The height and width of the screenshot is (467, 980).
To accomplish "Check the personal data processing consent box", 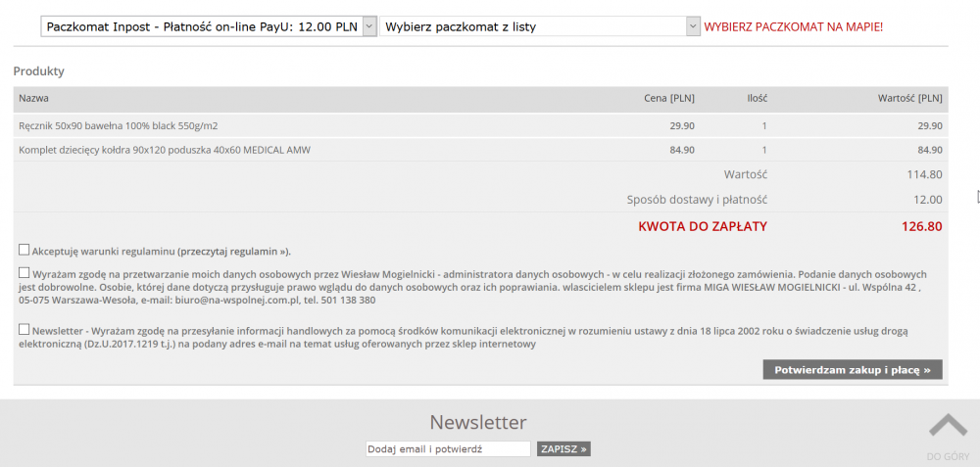I will pos(24,273).
